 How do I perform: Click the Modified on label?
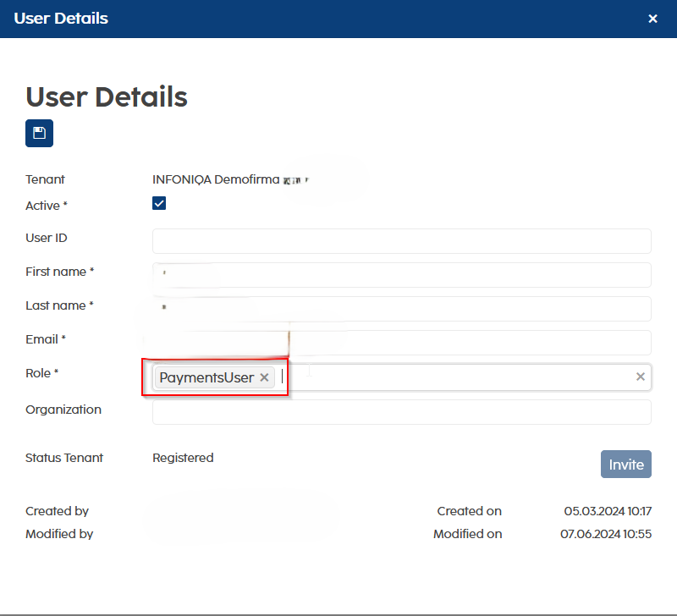coord(468,534)
